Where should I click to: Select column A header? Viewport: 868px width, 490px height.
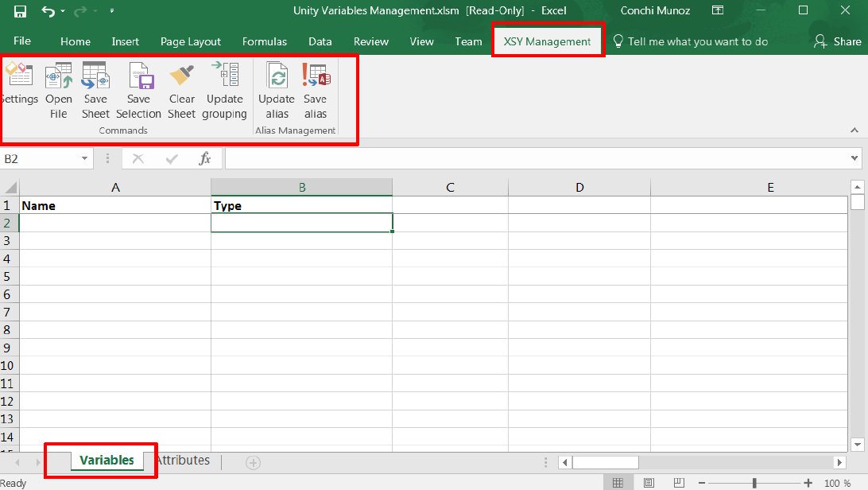pyautogui.click(x=115, y=187)
